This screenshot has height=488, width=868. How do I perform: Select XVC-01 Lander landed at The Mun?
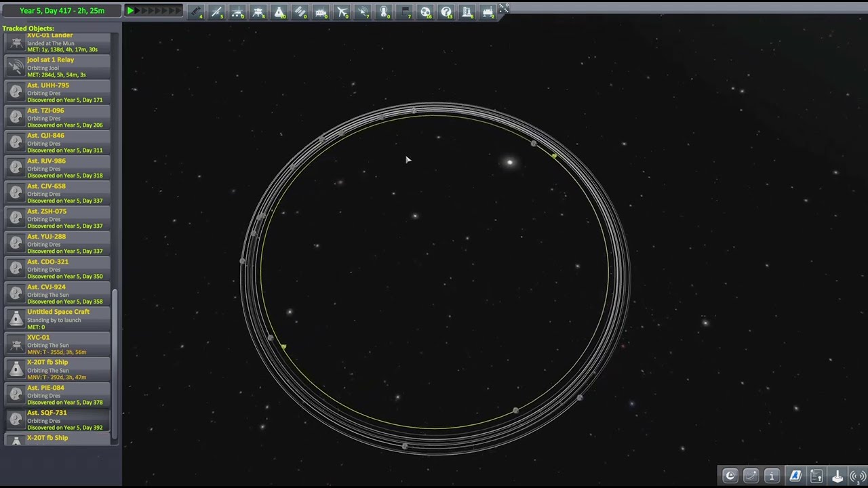(58, 43)
